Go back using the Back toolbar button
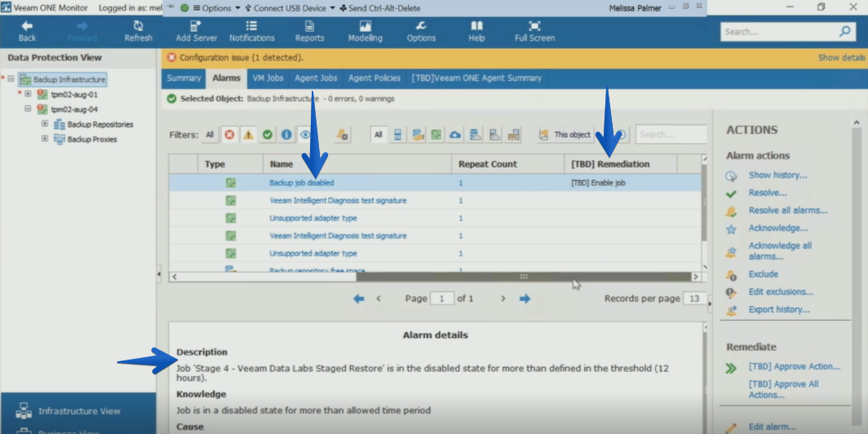Viewport: 868px width, 434px height. click(x=26, y=32)
